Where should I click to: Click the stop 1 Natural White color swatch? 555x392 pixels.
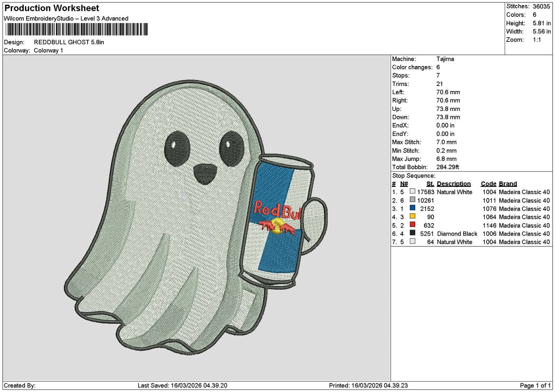coord(412,191)
